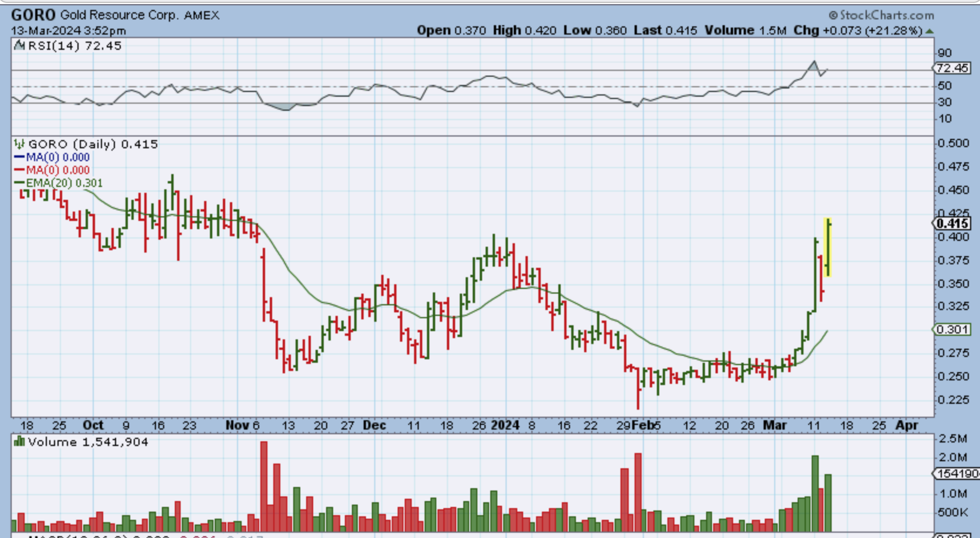Click the 0.250 price axis label
This screenshot has height=538, width=980.
click(953, 376)
